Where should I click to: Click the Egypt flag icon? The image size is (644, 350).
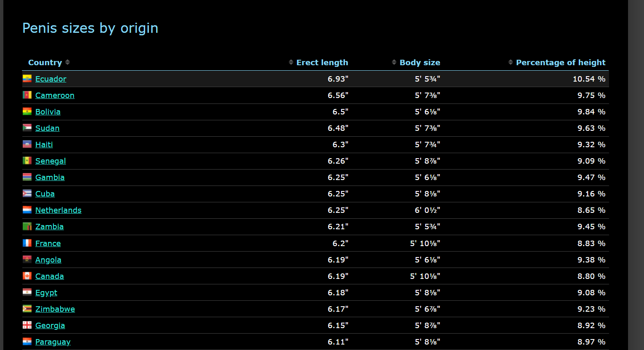tap(27, 292)
